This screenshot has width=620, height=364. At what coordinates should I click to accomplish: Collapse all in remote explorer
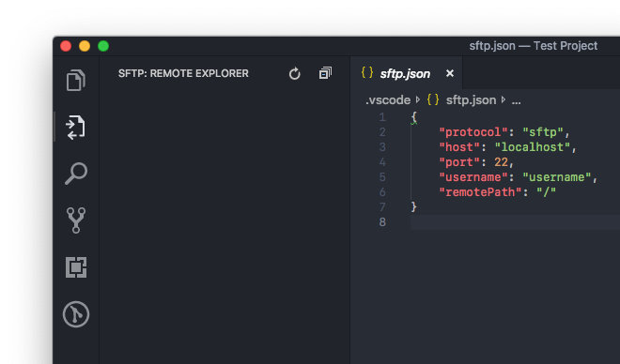point(325,73)
